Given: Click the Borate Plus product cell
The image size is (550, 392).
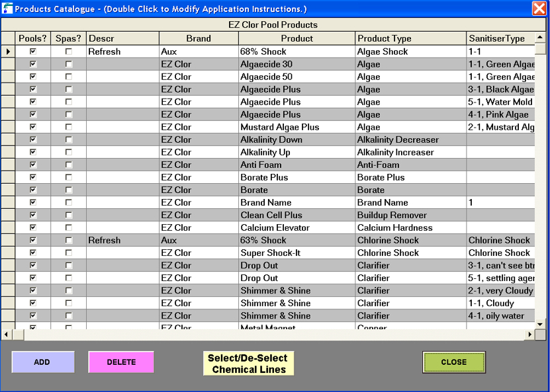Looking at the screenshot, I should coord(297,177).
